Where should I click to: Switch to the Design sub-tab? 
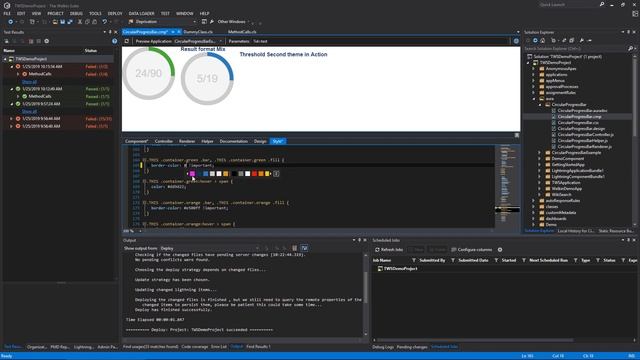click(260, 141)
